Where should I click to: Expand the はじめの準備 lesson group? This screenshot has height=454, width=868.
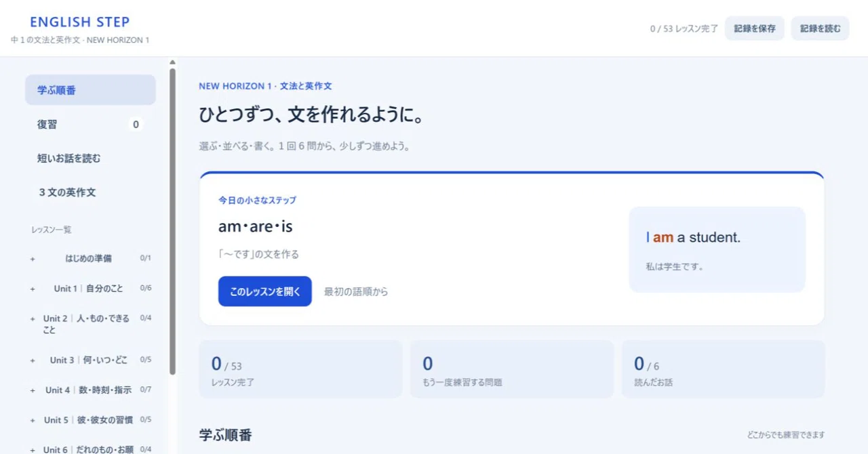coord(90,258)
